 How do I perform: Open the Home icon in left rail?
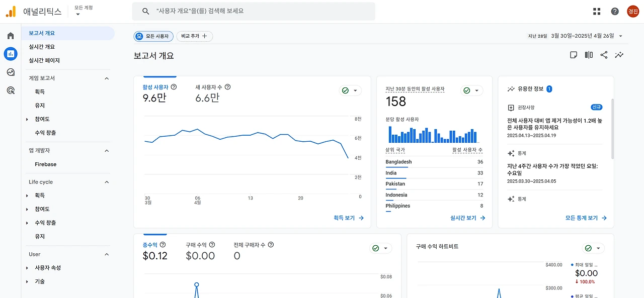(x=11, y=36)
